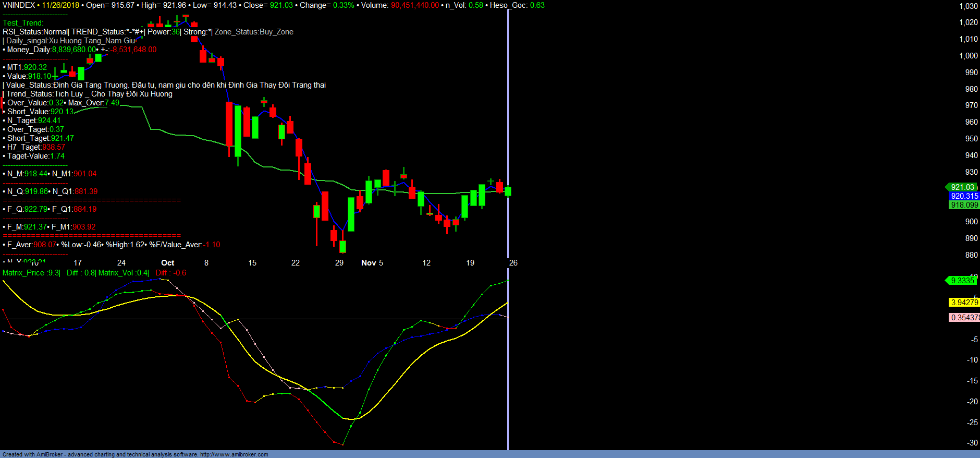Select date label 29 on the time axis

pos(339,263)
